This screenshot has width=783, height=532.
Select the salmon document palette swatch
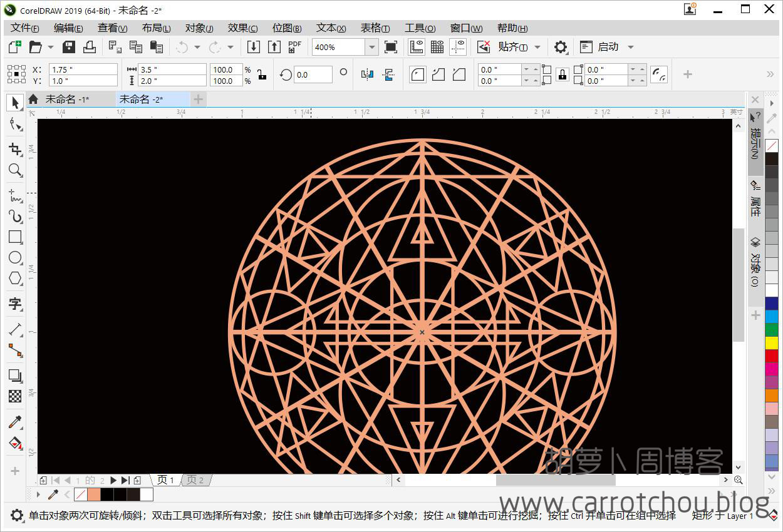coord(94,494)
